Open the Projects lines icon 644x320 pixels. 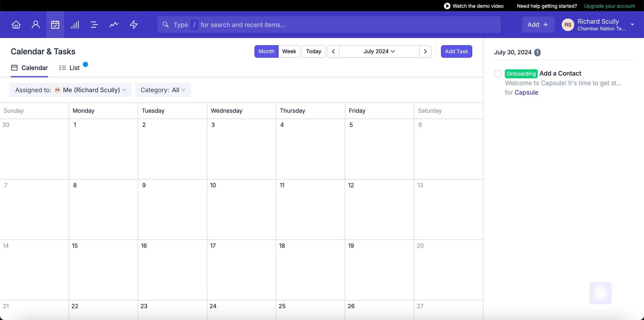pyautogui.click(x=94, y=25)
